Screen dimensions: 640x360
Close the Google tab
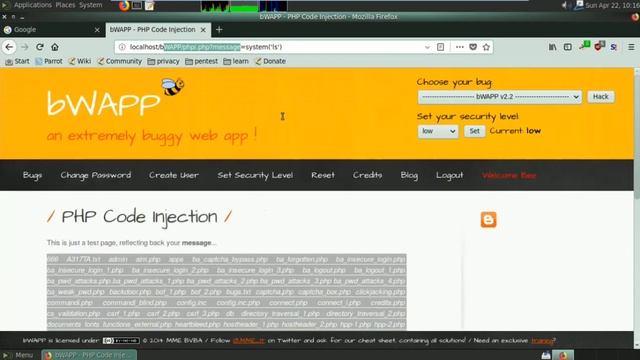[97, 30]
